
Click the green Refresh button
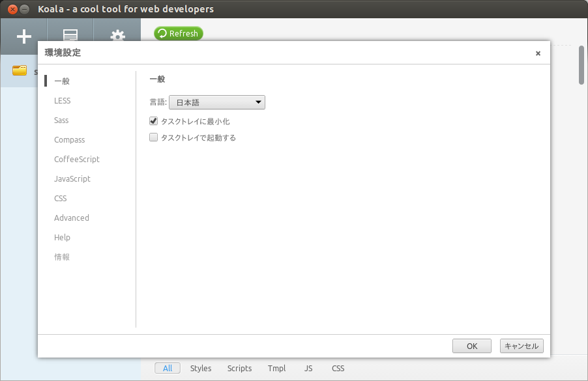(x=179, y=33)
